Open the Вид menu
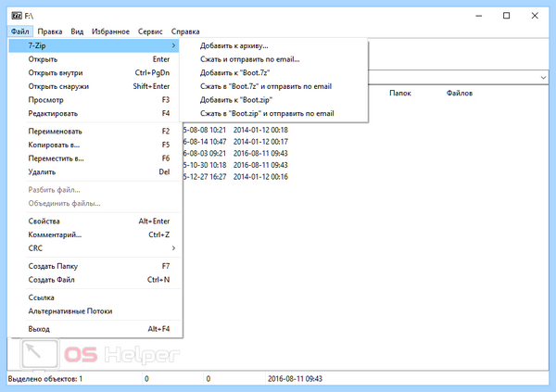 (x=77, y=32)
